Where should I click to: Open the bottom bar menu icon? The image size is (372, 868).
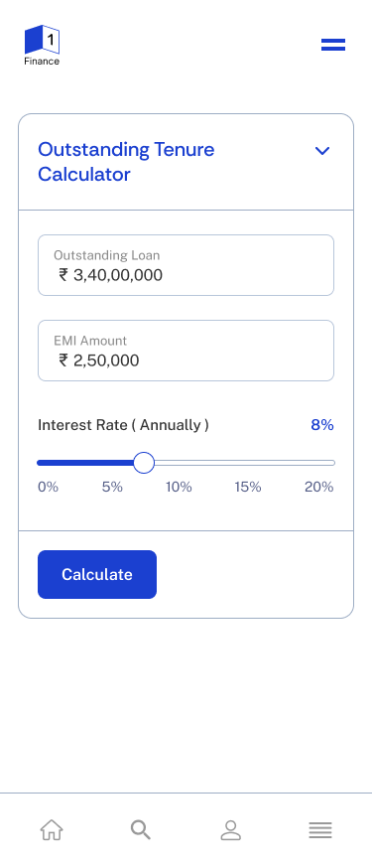320,830
